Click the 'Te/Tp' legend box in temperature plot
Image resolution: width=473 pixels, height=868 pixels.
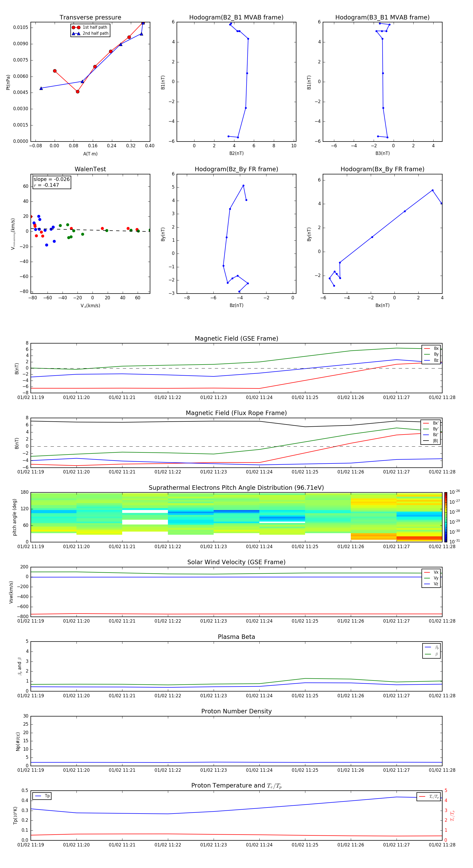point(429,796)
